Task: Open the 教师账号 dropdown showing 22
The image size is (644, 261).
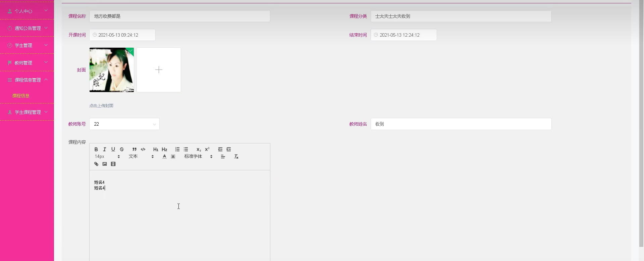Action: 124,124
